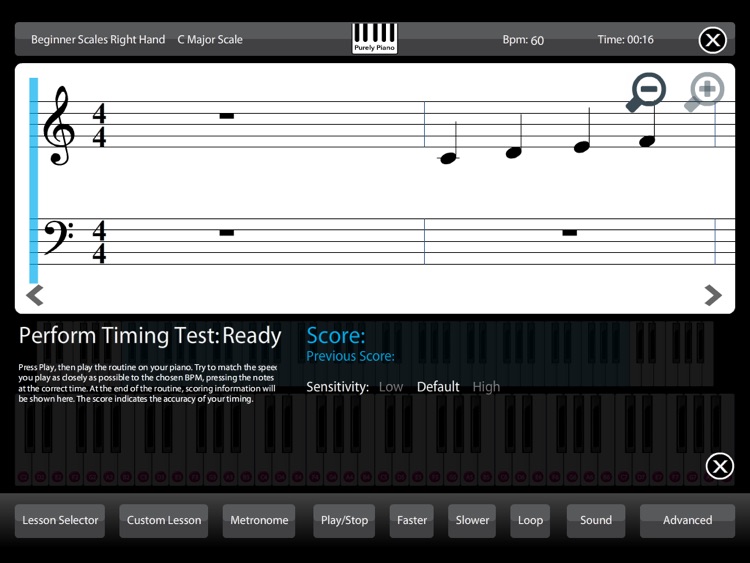Click the Previous Score label
This screenshot has width=750, height=563.
coord(350,356)
